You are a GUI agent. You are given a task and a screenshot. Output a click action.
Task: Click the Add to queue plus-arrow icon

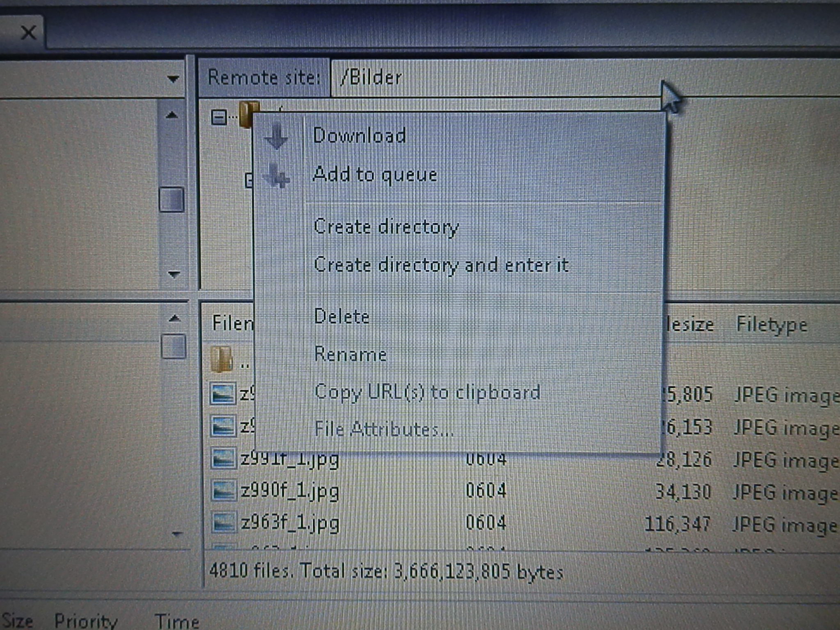tap(277, 176)
